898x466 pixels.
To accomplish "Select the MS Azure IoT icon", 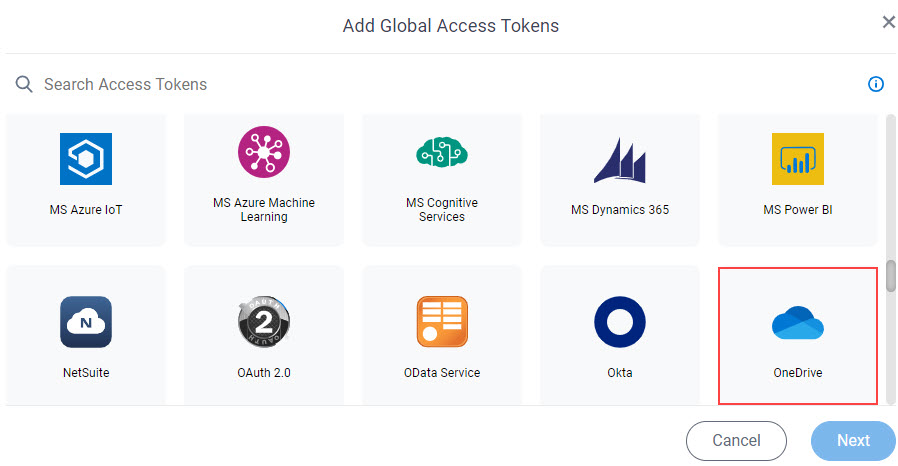I will pyautogui.click(x=86, y=159).
